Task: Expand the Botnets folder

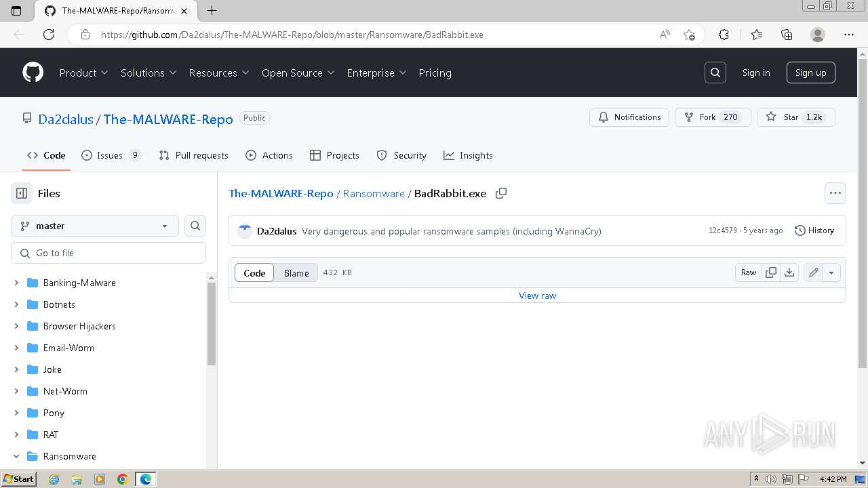Action: tap(16, 304)
